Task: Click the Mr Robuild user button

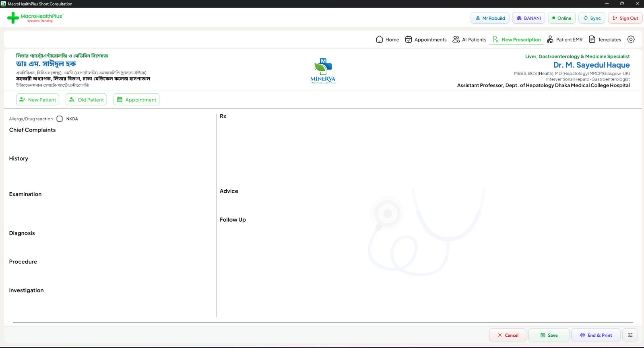Action: (x=490, y=18)
